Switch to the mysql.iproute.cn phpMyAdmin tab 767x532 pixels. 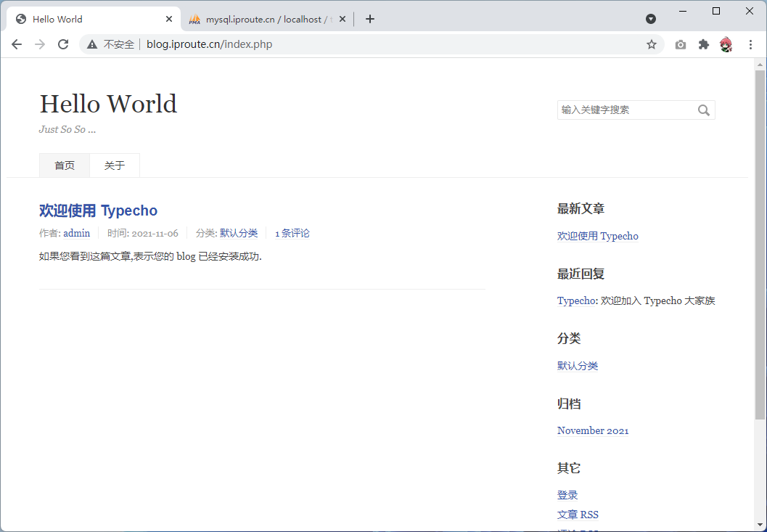coord(267,19)
